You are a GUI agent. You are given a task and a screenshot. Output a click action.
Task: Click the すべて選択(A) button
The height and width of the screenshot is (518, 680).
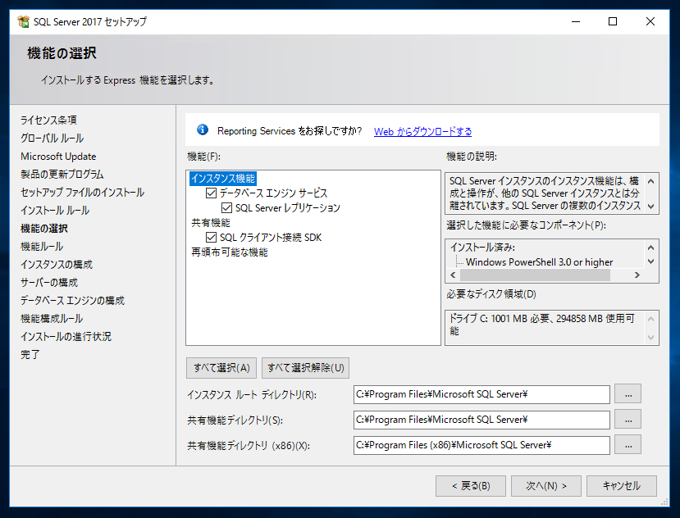click(x=222, y=368)
